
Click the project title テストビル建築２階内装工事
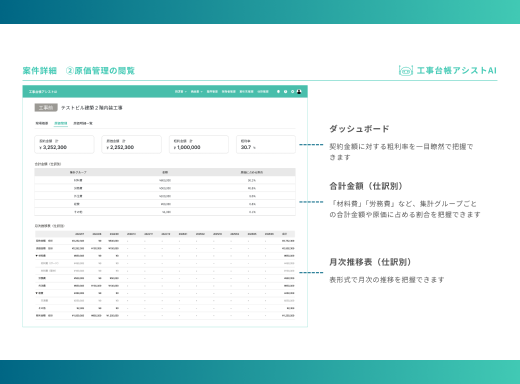[91, 108]
